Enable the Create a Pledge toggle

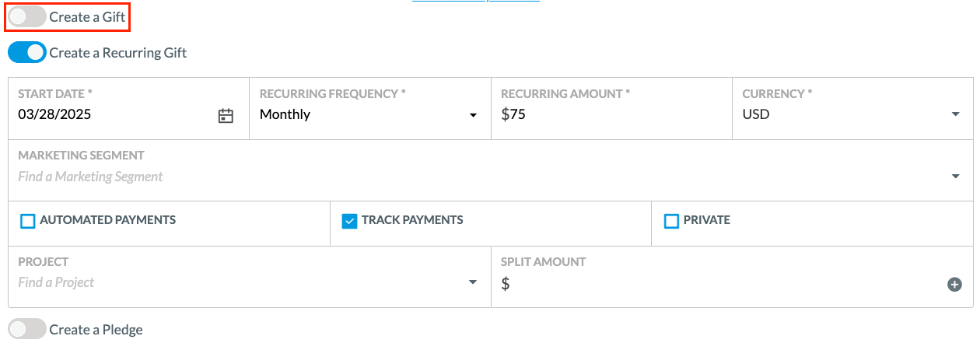27,330
